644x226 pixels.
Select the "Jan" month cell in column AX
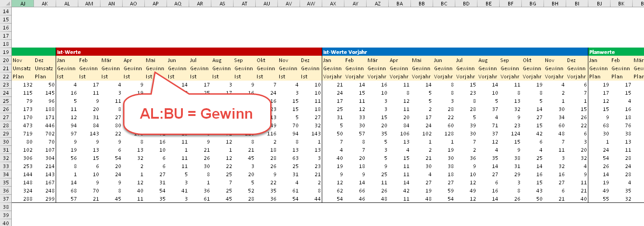(333, 60)
